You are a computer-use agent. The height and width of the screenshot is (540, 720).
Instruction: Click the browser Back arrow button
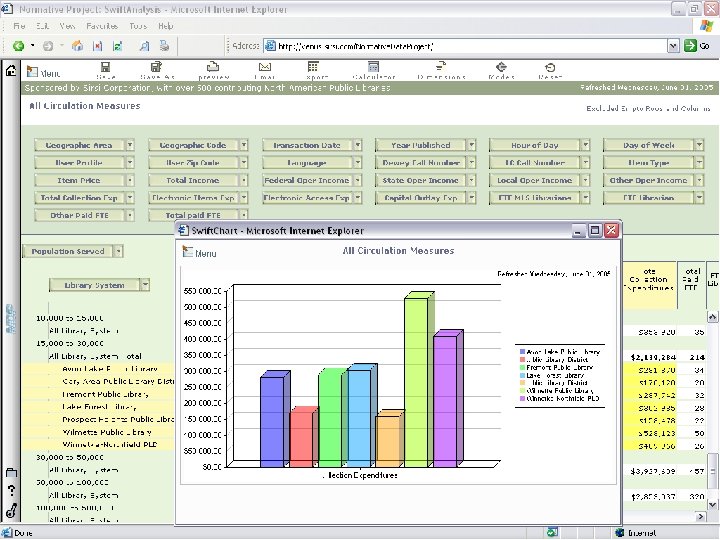pyautogui.click(x=18, y=46)
